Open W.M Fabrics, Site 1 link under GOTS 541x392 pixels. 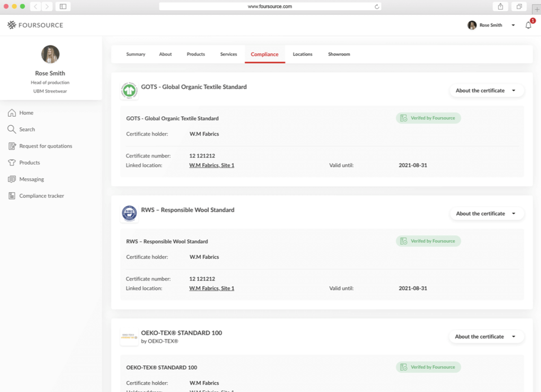tap(212, 165)
